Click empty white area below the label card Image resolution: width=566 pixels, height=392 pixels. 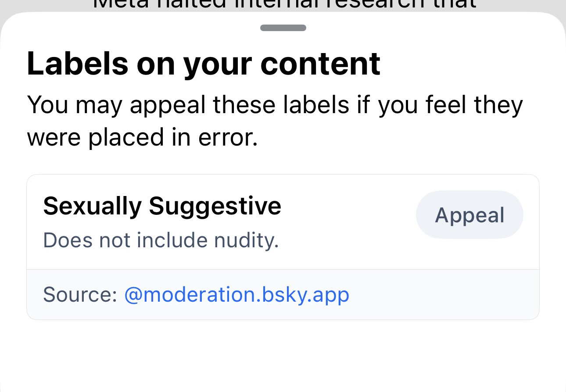283,355
